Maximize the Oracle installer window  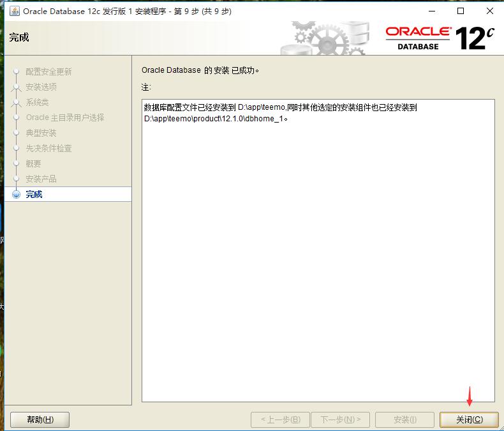point(461,11)
